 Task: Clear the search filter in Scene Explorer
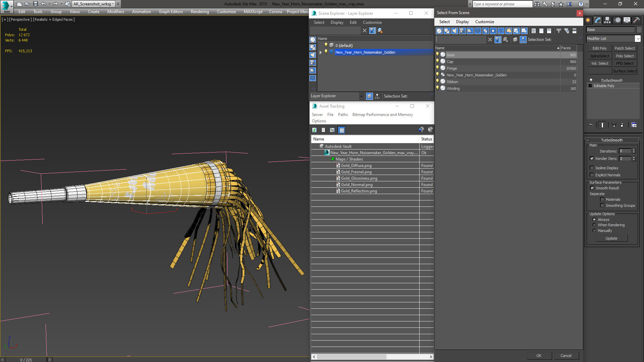coord(365,31)
